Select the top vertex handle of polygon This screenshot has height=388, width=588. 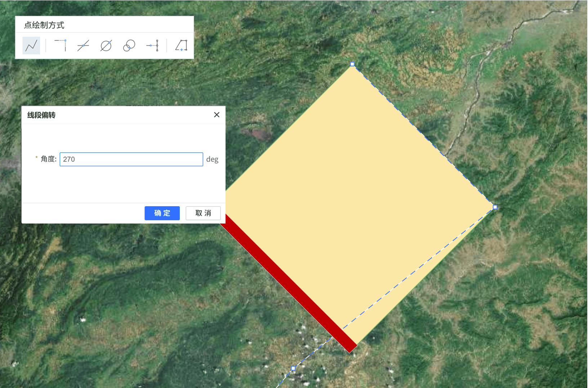coord(352,64)
